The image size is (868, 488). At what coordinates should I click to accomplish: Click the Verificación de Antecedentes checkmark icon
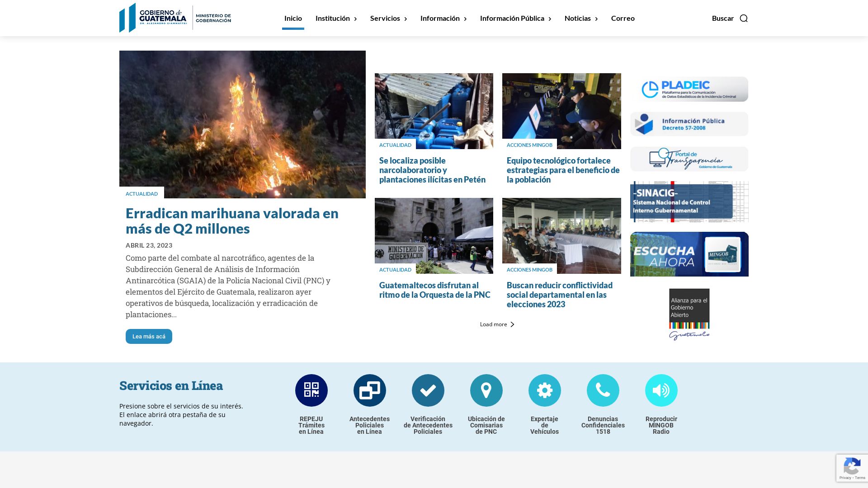[x=428, y=389]
